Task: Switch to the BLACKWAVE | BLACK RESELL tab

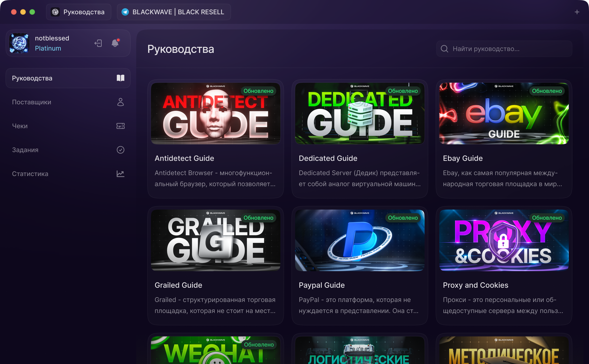Action: click(173, 12)
